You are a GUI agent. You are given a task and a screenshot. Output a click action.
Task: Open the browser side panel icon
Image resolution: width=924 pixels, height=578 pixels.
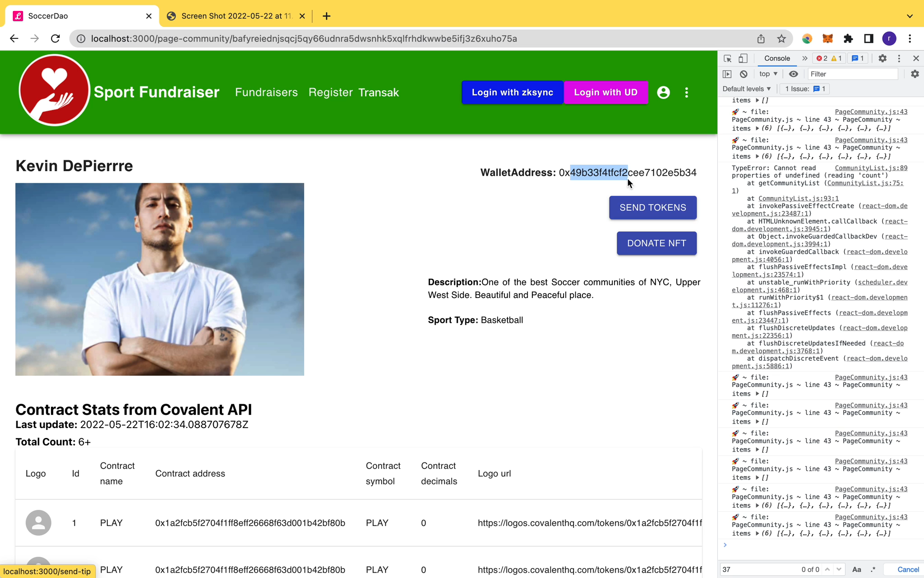pyautogui.click(x=869, y=39)
